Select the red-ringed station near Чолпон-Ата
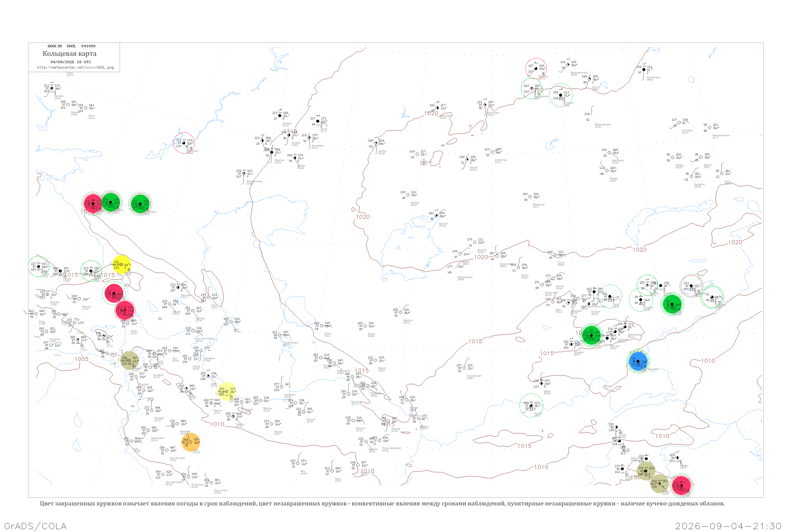 [x=691, y=286]
